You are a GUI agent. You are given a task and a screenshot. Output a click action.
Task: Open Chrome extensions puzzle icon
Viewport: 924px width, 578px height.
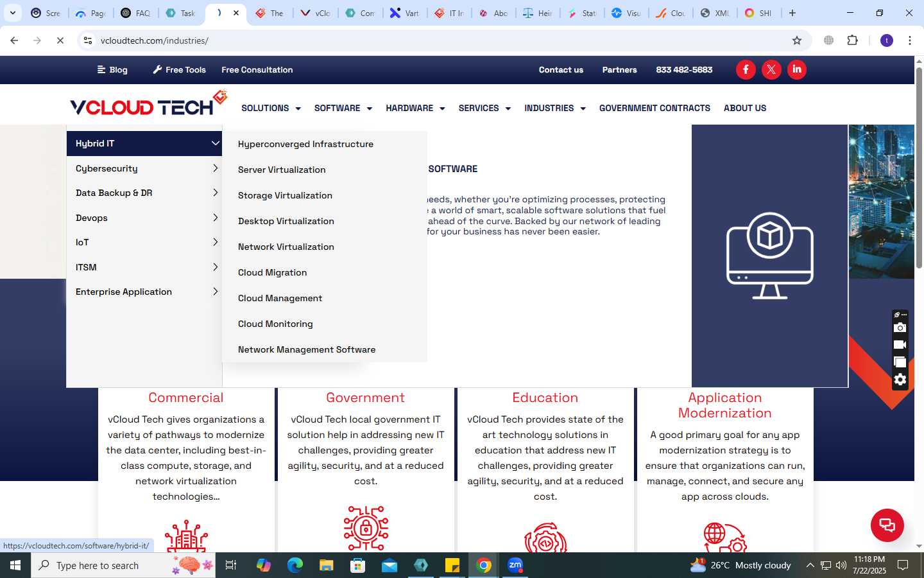click(x=852, y=40)
